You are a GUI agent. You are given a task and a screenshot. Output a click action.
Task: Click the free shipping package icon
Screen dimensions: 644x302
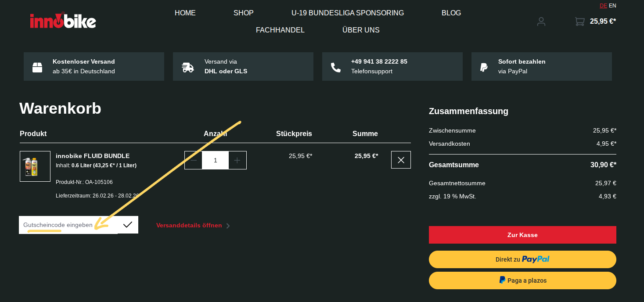coord(37,67)
